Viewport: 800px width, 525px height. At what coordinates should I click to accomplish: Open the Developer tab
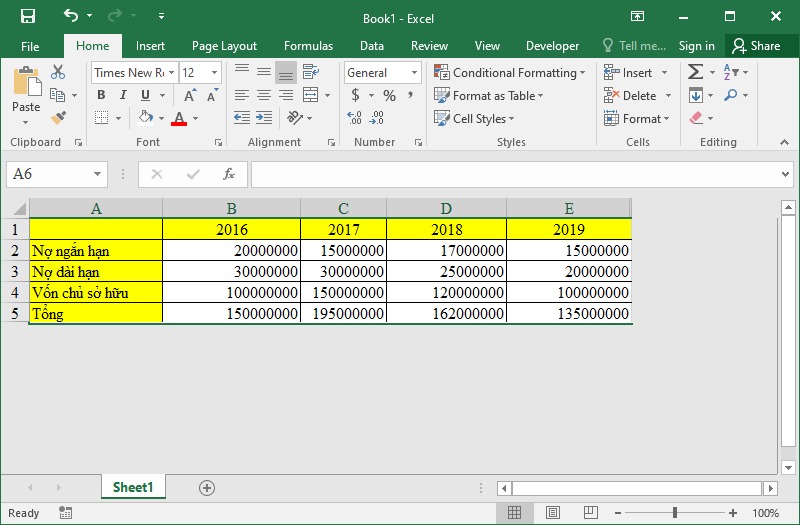point(552,46)
